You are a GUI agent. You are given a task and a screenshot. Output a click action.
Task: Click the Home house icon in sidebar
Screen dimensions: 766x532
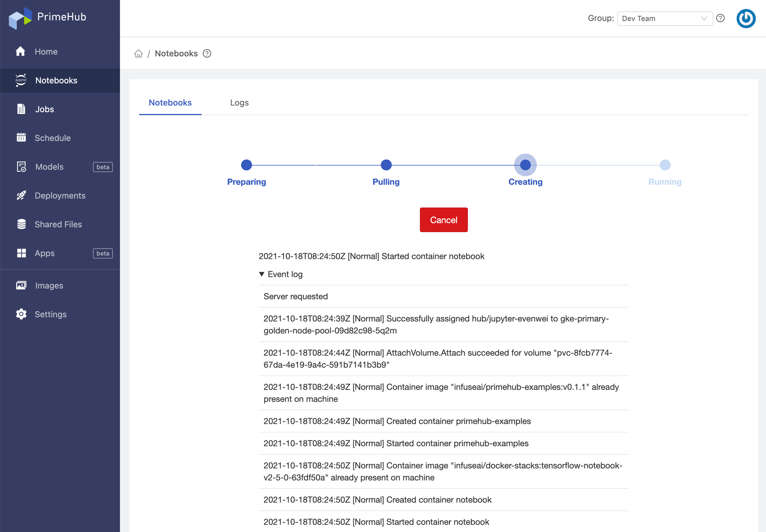[x=21, y=51]
